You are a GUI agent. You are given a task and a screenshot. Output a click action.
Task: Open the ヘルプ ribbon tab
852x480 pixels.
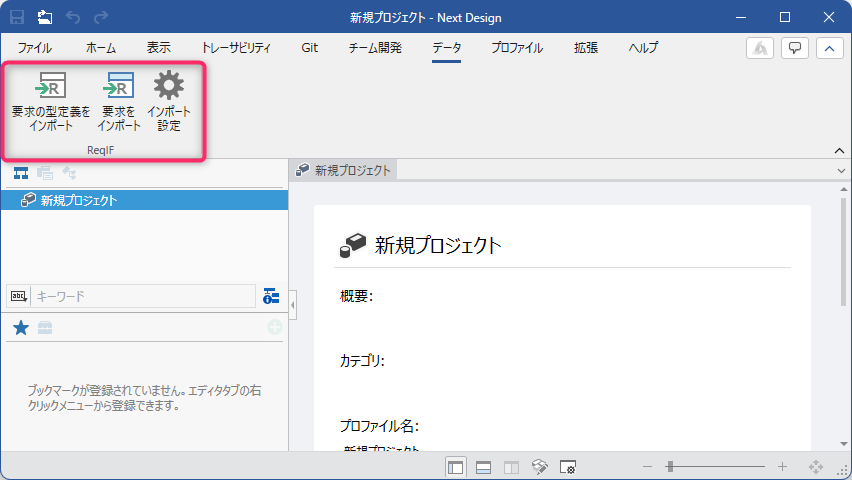[x=643, y=48]
